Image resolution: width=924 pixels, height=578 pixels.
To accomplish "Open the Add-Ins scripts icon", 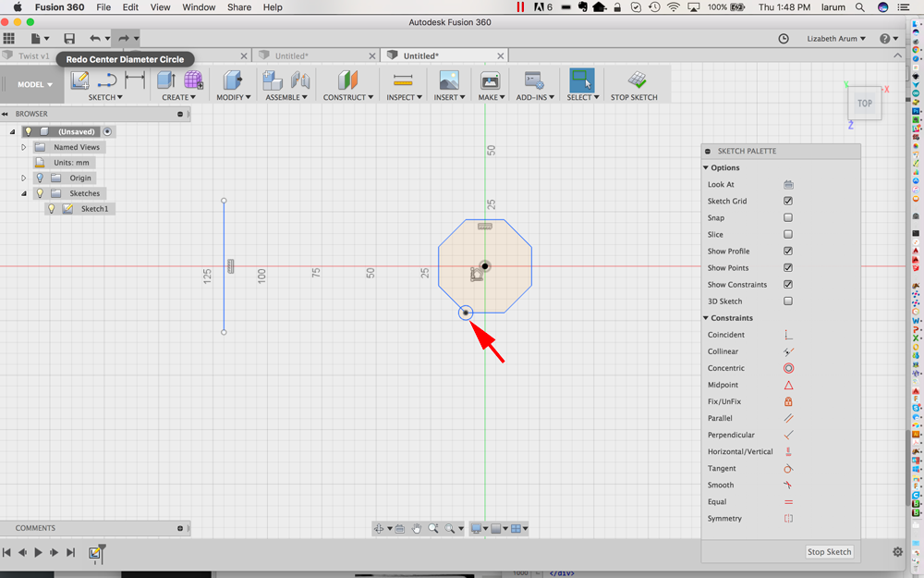I will point(534,80).
